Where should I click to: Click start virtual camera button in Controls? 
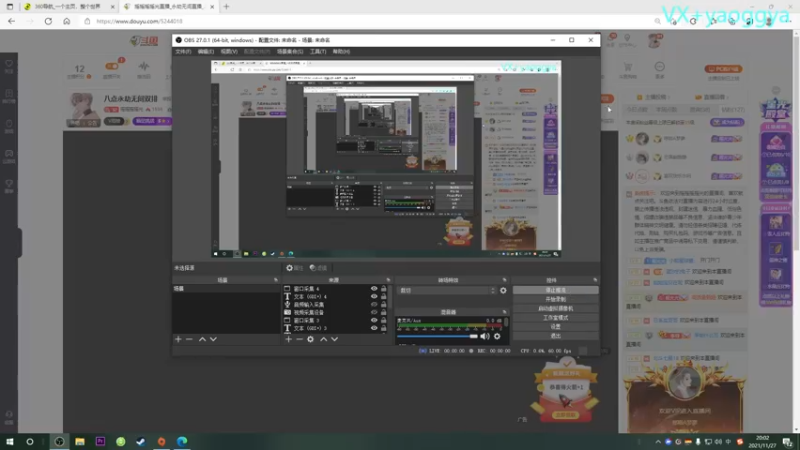(555, 308)
